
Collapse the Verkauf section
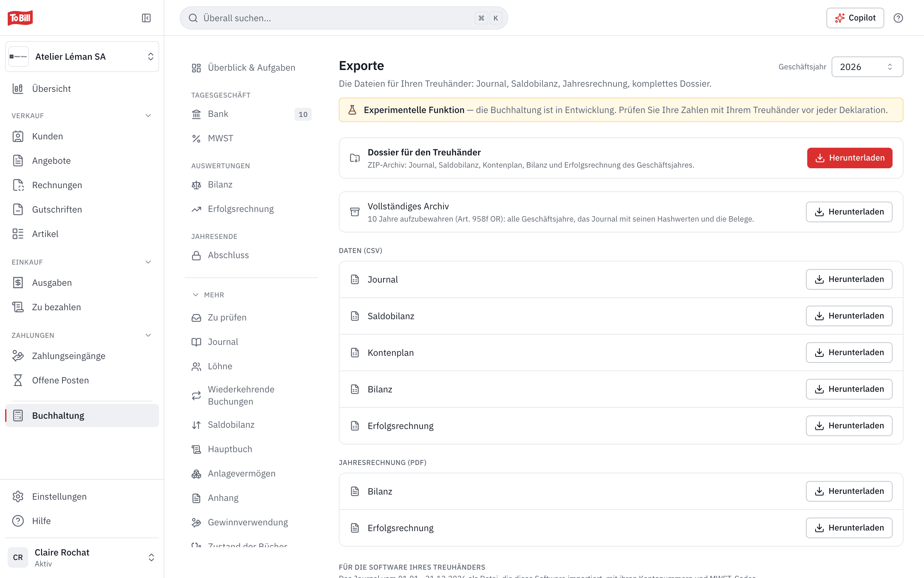(148, 116)
